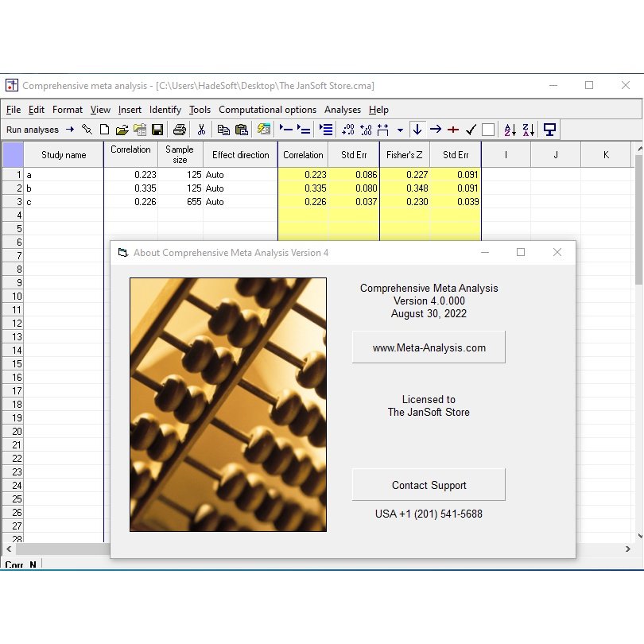The width and height of the screenshot is (644, 644).
Task: Increase decimals with the toolbar icon
Action: tap(348, 130)
